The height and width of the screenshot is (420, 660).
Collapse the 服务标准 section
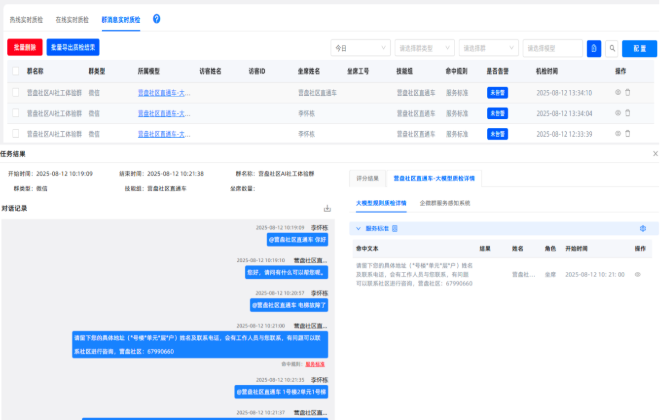pyautogui.click(x=358, y=229)
